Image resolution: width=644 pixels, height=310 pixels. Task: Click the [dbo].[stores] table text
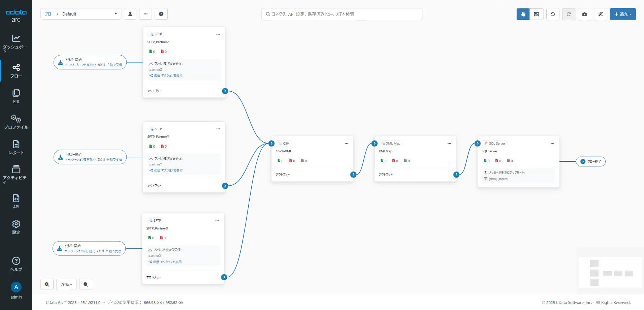pos(498,179)
